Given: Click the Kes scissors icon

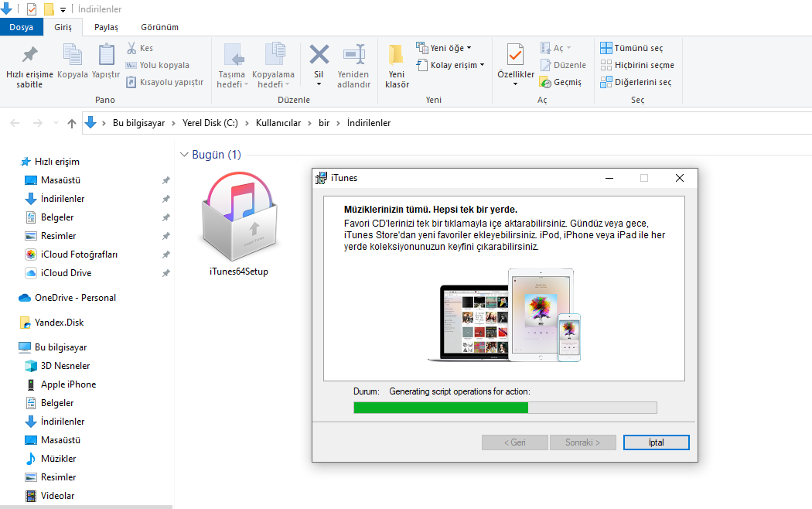Looking at the screenshot, I should 131,48.
